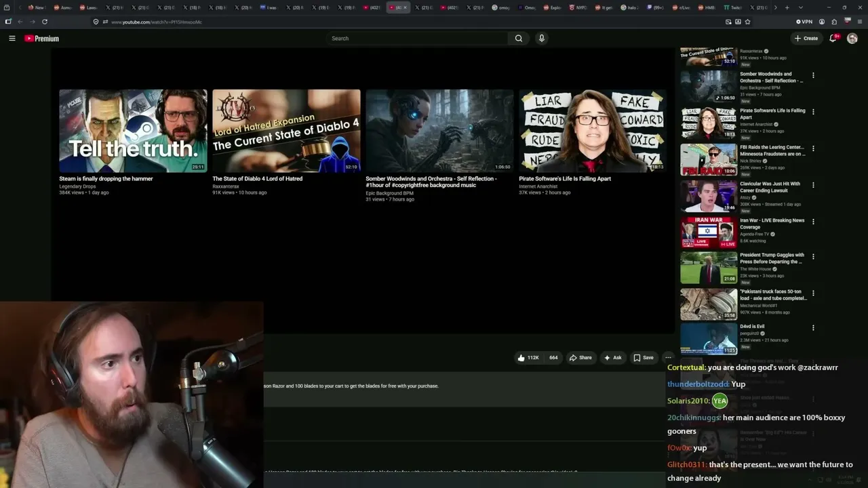Go to YouTube Premium home logo

41,39
